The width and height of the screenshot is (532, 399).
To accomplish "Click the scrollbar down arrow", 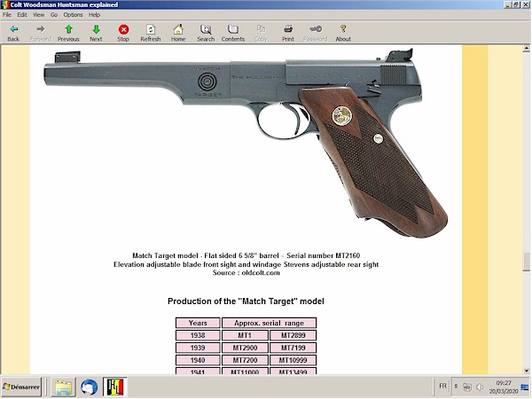I will 526,371.
